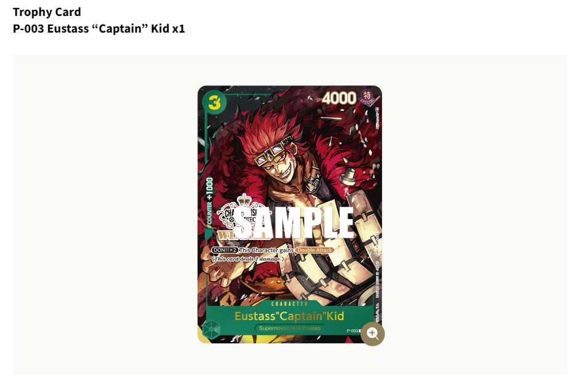This screenshot has height=392, width=579.
Task: Click the italic "This card deals 2 damage" text
Action: point(248,259)
